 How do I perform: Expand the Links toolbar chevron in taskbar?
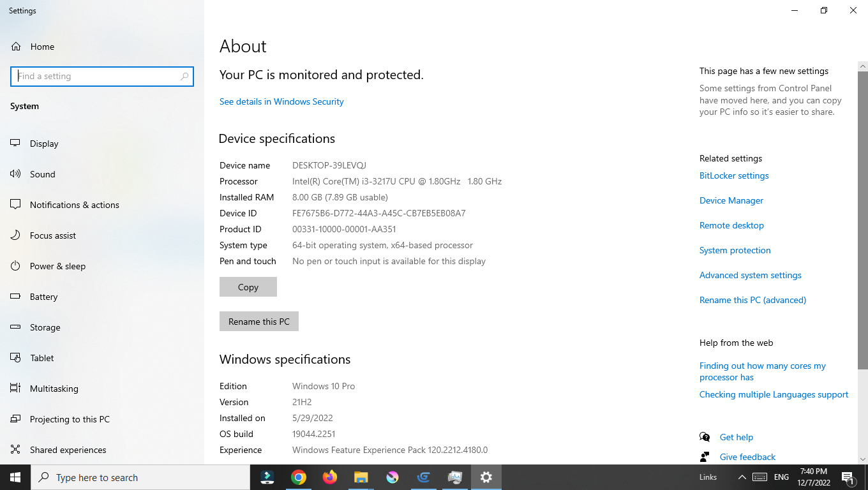click(x=741, y=477)
